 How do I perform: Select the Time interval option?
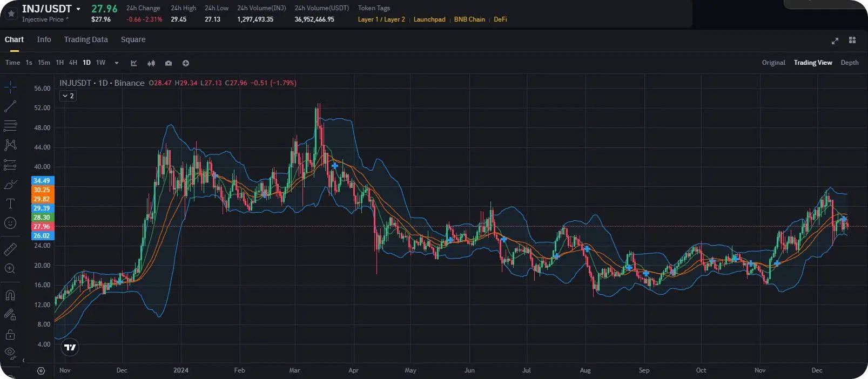12,63
